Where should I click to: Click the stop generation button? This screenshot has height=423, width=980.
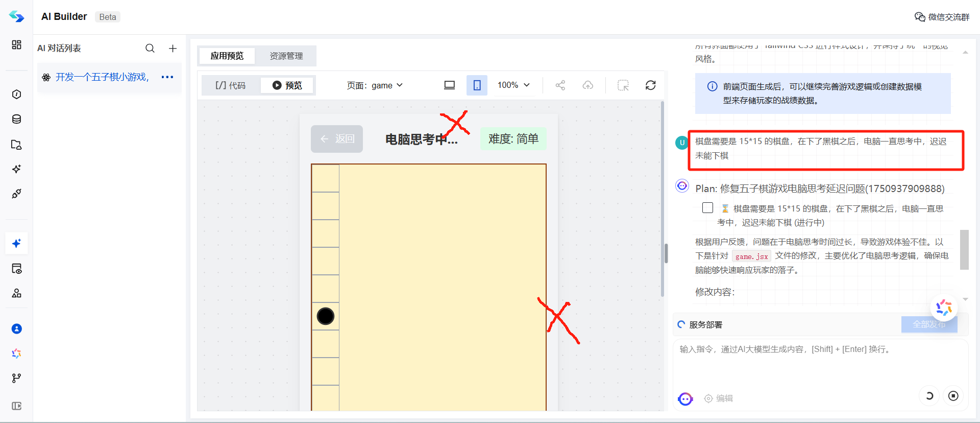click(x=953, y=396)
